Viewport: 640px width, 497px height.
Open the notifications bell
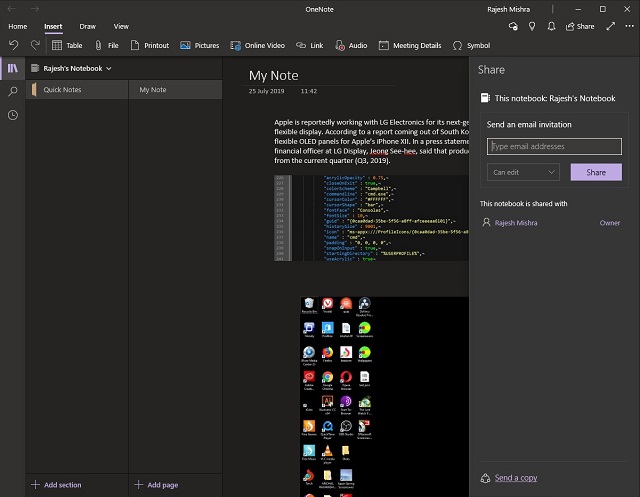point(551,27)
